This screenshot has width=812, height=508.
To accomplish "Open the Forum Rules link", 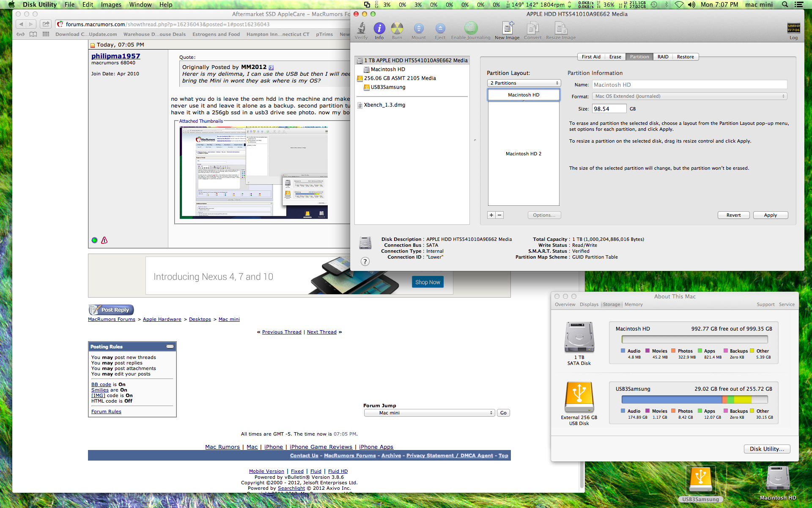I will (x=106, y=411).
